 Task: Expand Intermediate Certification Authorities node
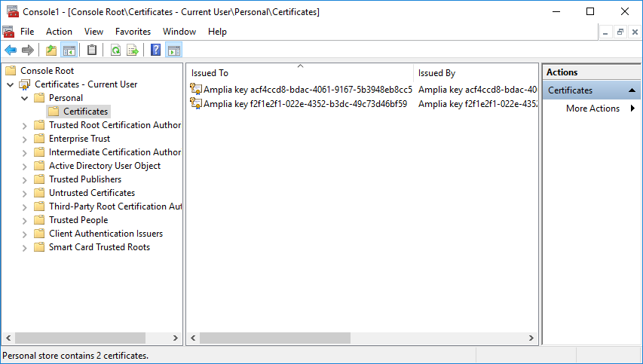(25, 152)
